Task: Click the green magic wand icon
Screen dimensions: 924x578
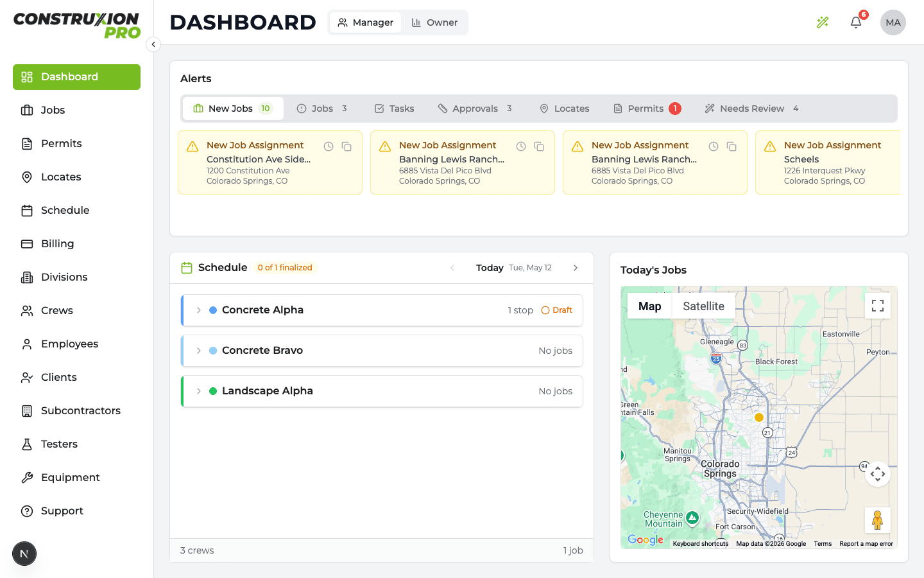Action: pos(823,22)
